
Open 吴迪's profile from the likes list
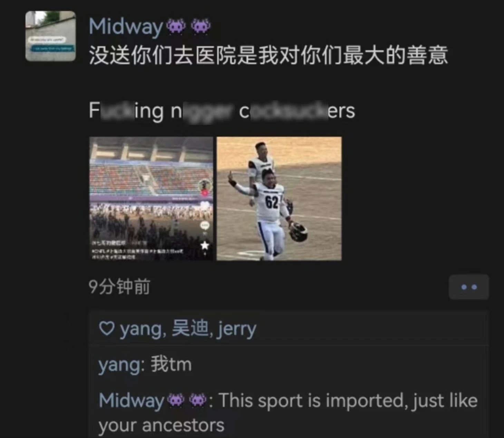[x=190, y=328]
